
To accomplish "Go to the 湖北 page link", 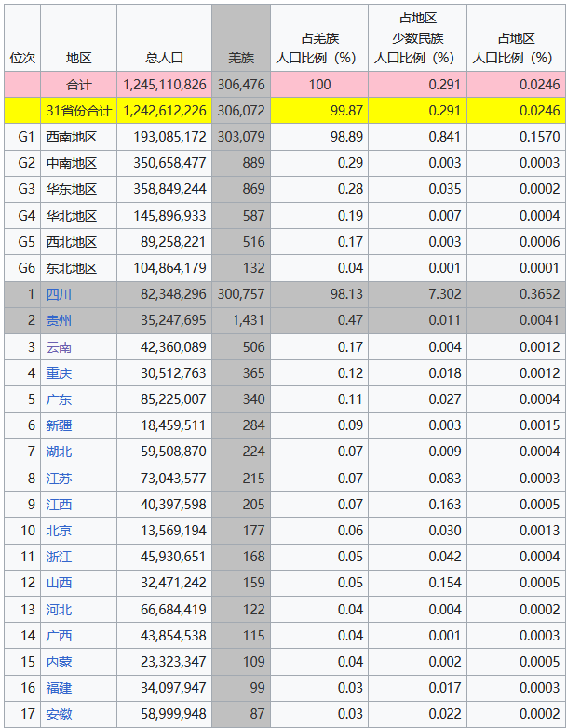I will tap(59, 452).
